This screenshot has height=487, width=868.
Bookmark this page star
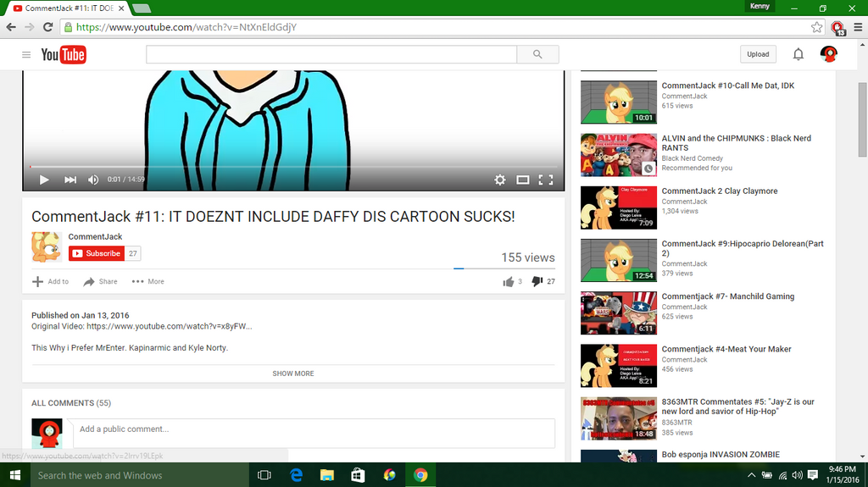(816, 27)
